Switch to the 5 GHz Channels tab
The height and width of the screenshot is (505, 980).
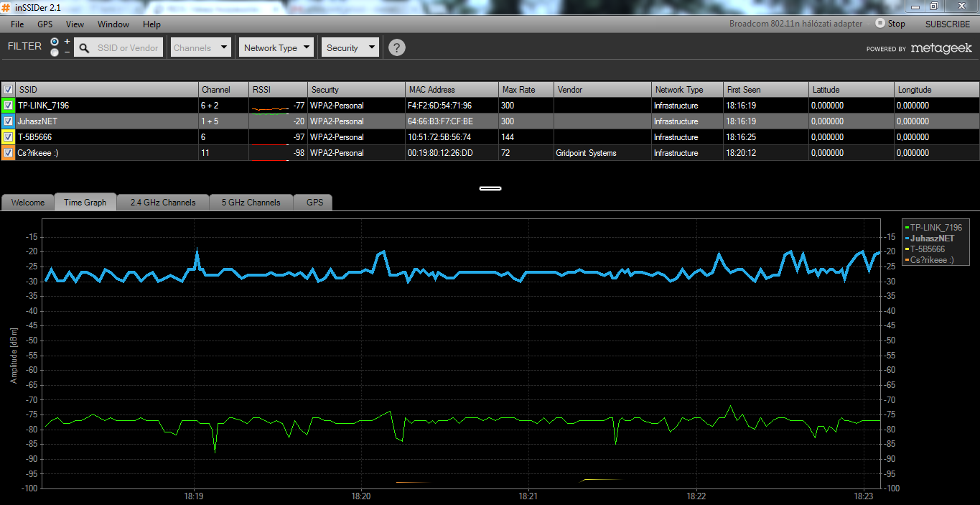click(x=251, y=202)
